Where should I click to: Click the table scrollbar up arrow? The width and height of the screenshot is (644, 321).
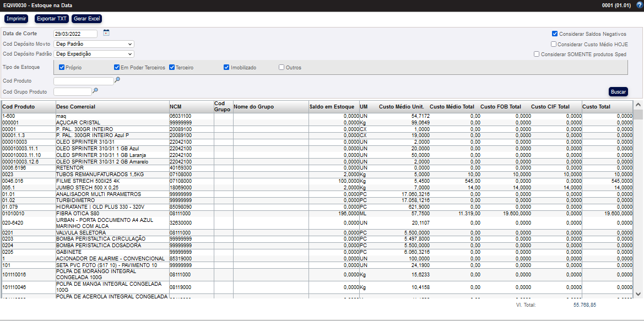pos(638,105)
